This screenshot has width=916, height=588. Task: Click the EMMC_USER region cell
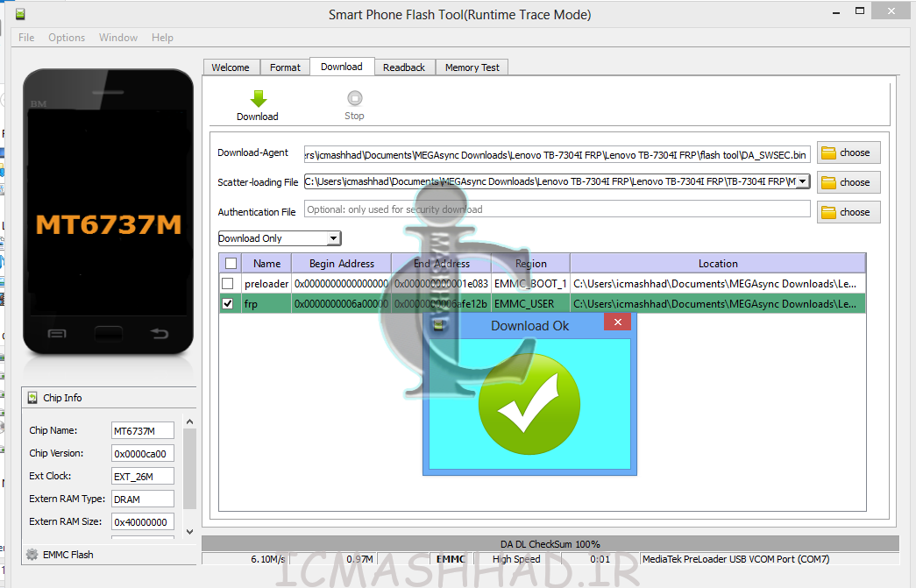pyautogui.click(x=530, y=303)
